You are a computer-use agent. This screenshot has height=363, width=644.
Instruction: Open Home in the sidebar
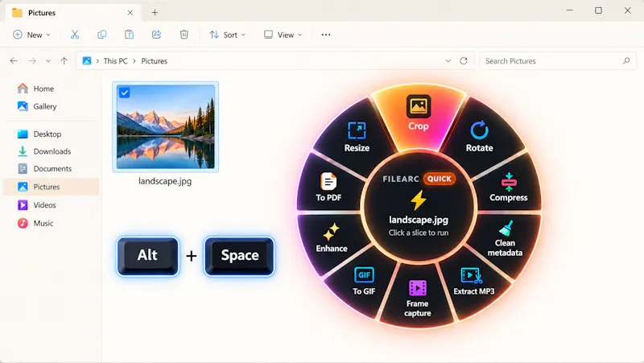point(52,89)
